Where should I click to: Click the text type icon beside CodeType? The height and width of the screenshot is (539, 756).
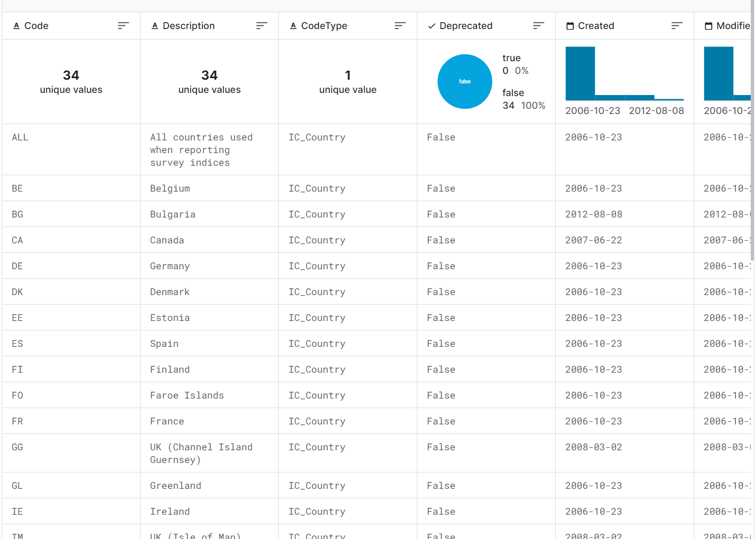pyautogui.click(x=293, y=26)
